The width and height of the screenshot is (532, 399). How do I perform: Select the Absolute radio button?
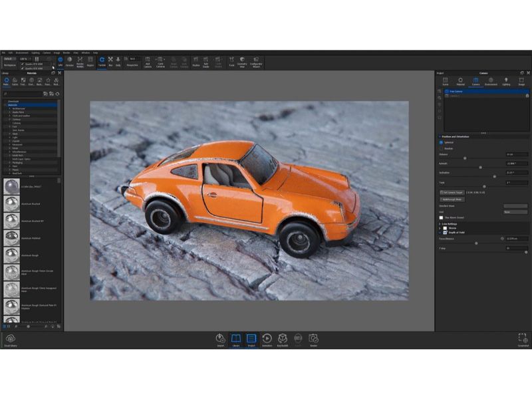441,148
